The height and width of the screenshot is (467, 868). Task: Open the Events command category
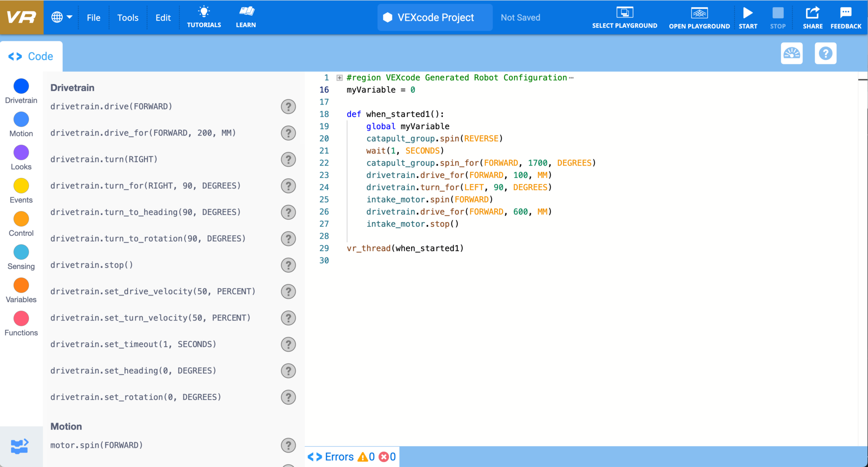tap(21, 185)
